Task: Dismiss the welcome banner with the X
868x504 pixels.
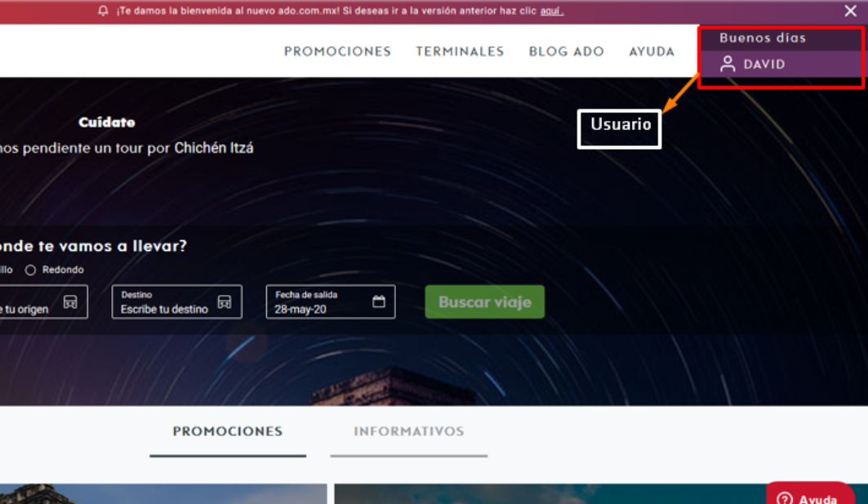Action: (x=850, y=11)
